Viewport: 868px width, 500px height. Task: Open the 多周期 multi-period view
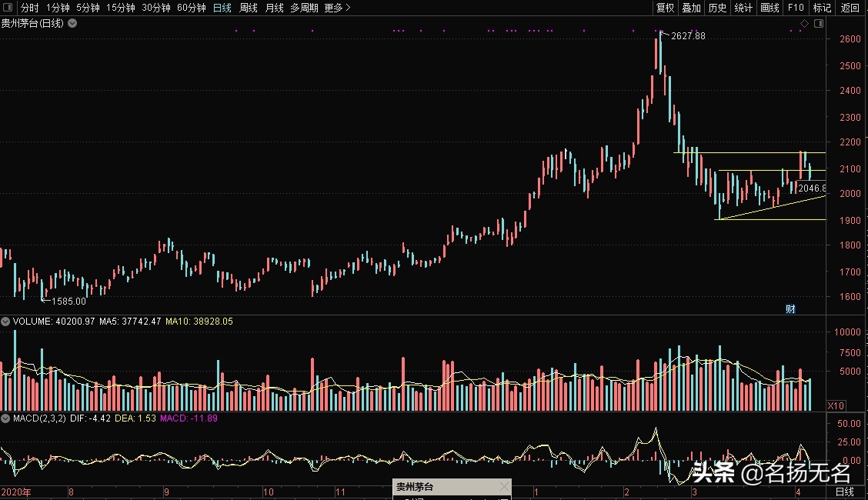(x=304, y=8)
